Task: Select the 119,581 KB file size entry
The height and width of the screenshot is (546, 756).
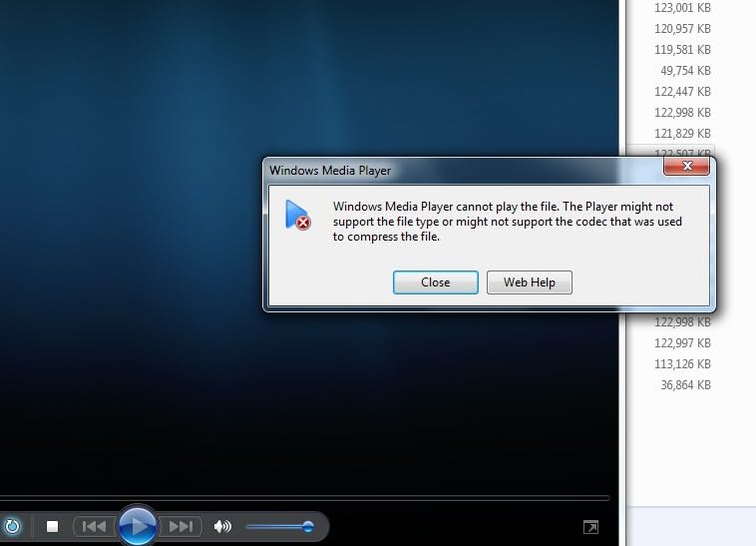Action: point(682,50)
